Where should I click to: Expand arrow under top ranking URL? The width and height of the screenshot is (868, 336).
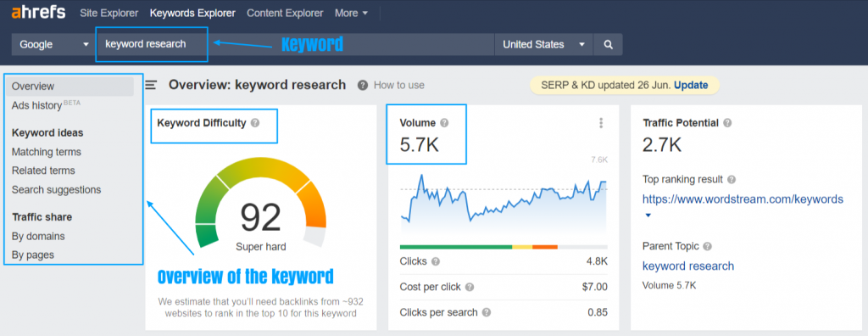point(648,216)
